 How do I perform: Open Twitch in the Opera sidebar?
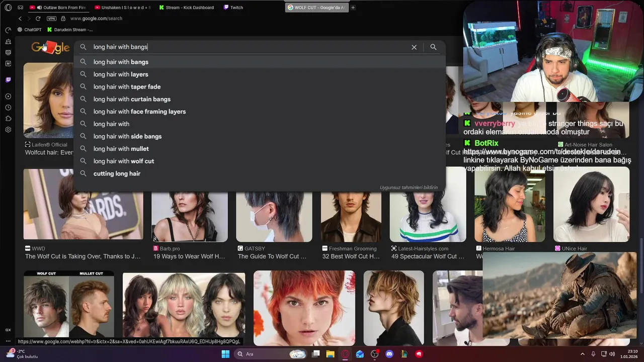point(8,80)
